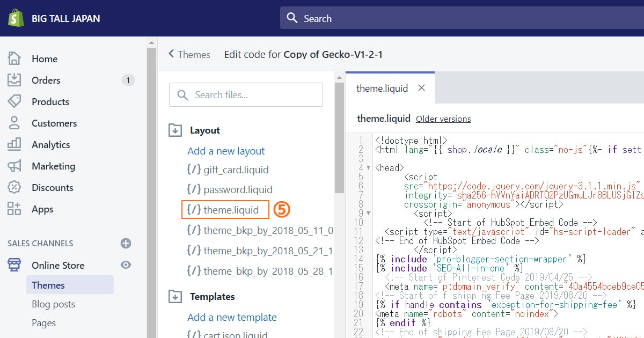Open theme_bkp_by_2018_05_11 file
The image size is (644, 338).
268,230
